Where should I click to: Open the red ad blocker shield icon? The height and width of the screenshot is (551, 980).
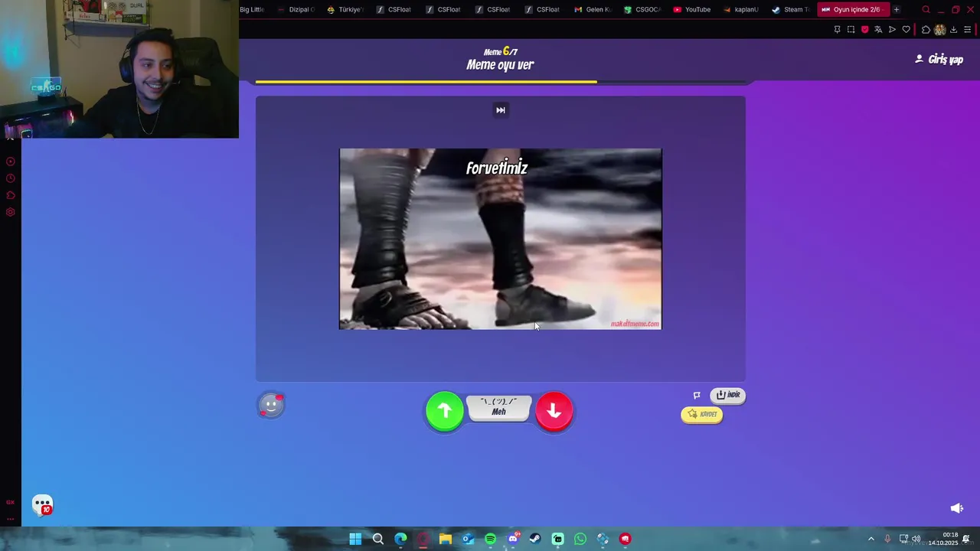pyautogui.click(x=865, y=30)
